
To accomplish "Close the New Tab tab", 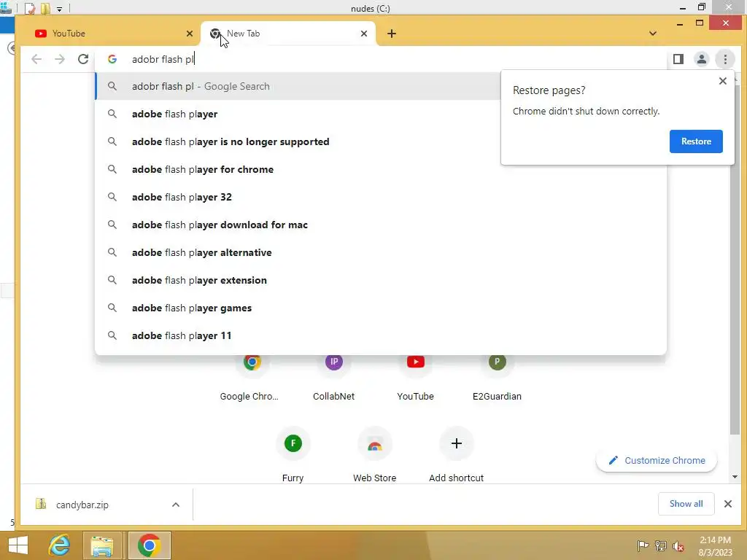I will pos(364,34).
